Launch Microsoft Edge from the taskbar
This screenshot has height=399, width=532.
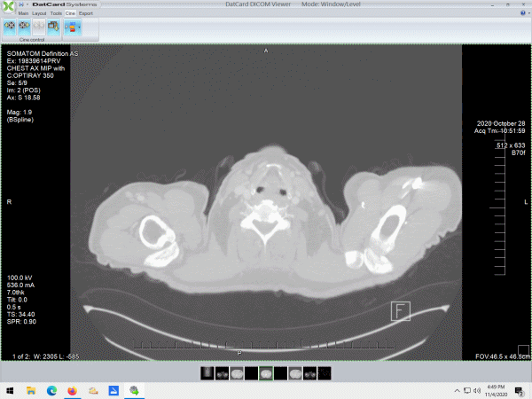51,390
